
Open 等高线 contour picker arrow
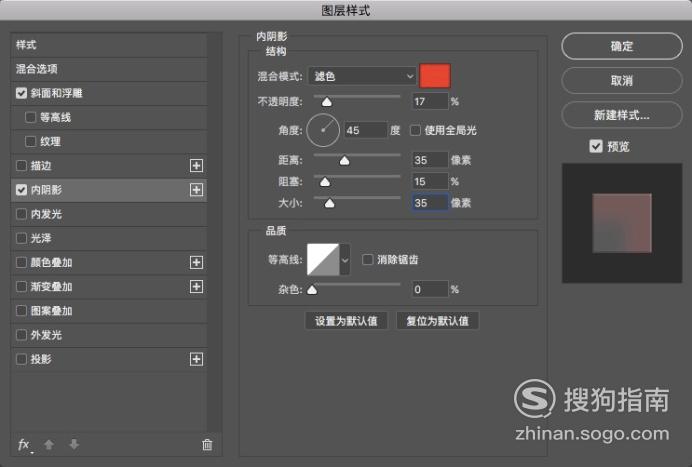pos(345,260)
